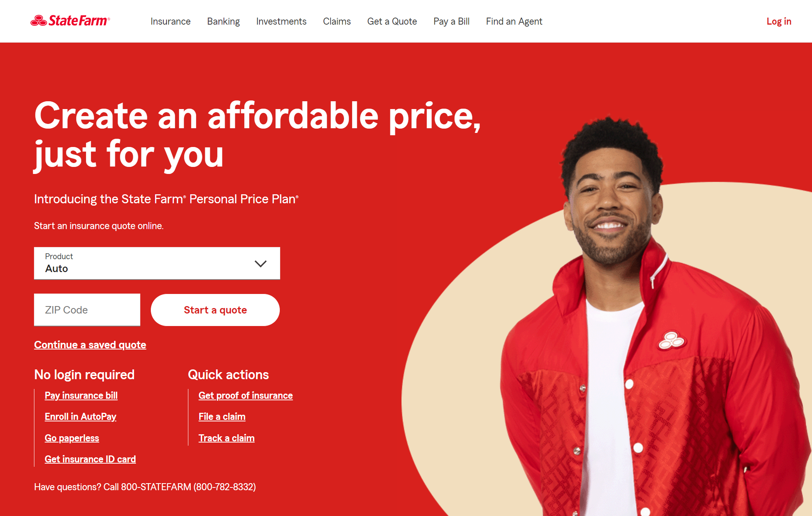Click the Find an Agent menu icon

[513, 21]
